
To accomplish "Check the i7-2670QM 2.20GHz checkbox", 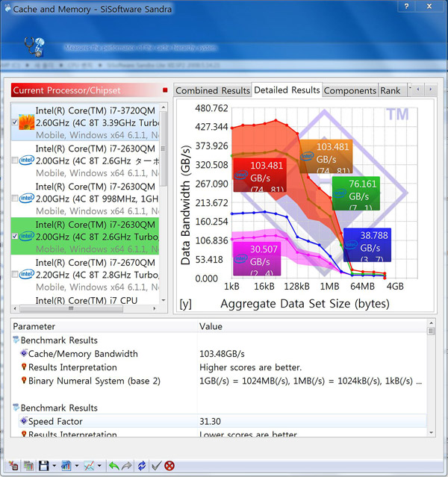I will tap(15, 274).
